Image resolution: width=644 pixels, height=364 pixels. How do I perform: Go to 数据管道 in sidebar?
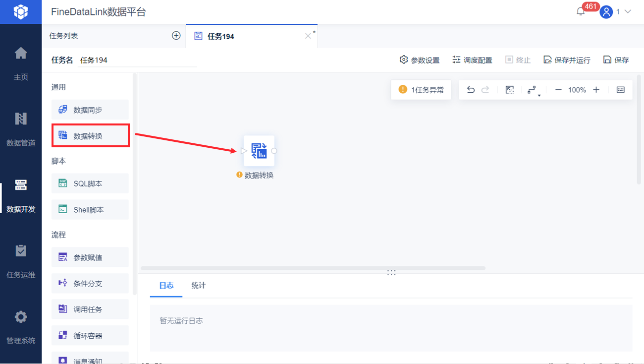(x=21, y=128)
